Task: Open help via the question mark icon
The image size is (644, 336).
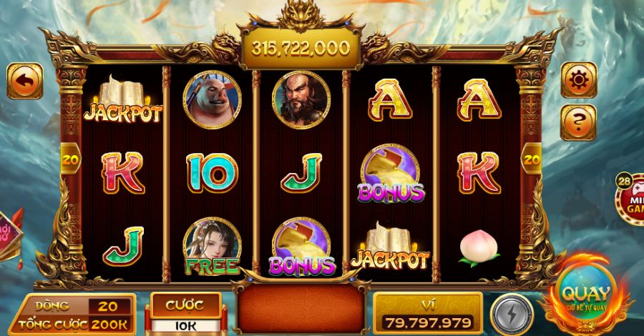Action: pos(578,122)
